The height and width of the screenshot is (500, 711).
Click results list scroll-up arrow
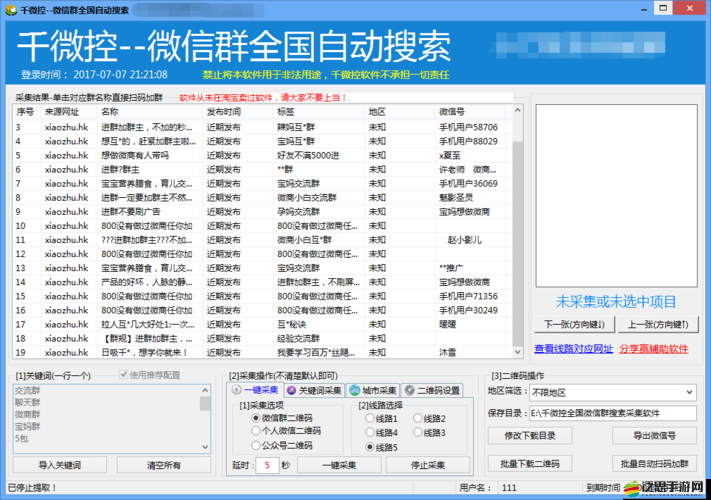(517, 110)
